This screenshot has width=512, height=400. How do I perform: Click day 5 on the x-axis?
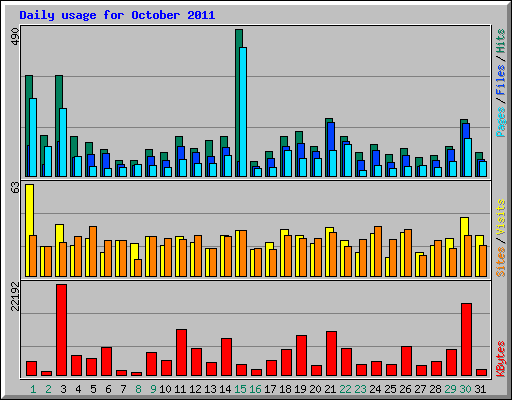(x=93, y=389)
